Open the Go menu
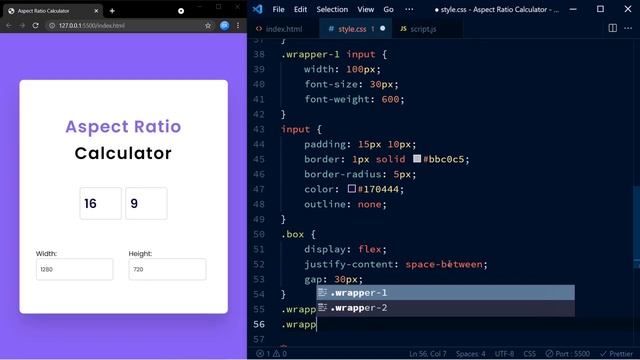The width and height of the screenshot is (640, 360). [x=389, y=9]
